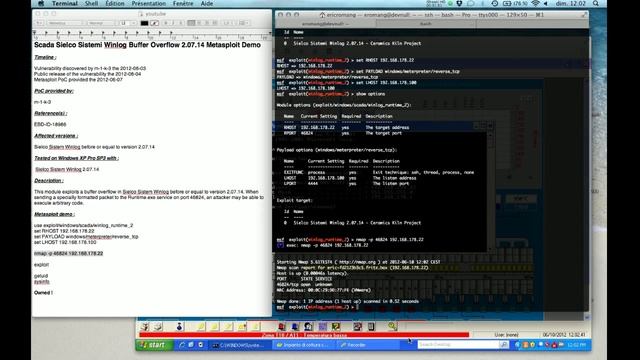This screenshot has height=360, width=640.
Task: Click the blue figure icon in Winlog toolbar
Action: point(179,326)
